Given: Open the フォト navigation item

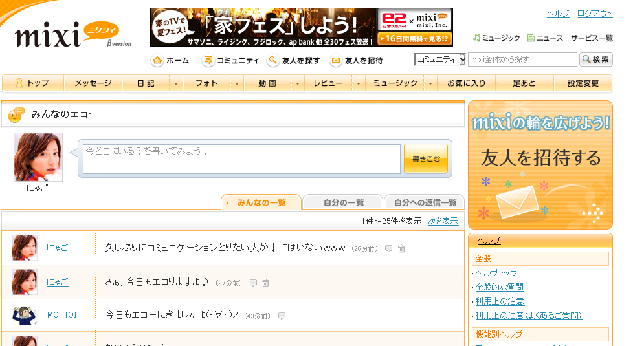Looking at the screenshot, I should (206, 83).
